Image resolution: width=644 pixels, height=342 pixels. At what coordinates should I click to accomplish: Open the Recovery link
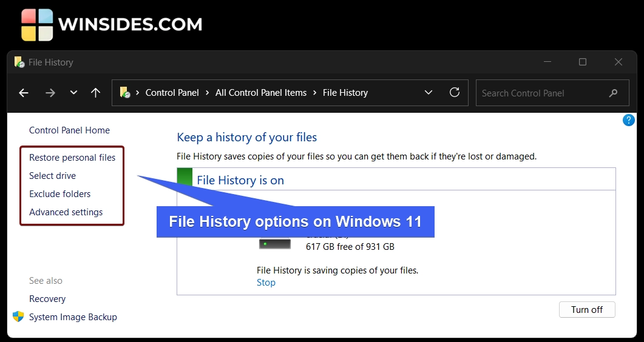tap(47, 299)
